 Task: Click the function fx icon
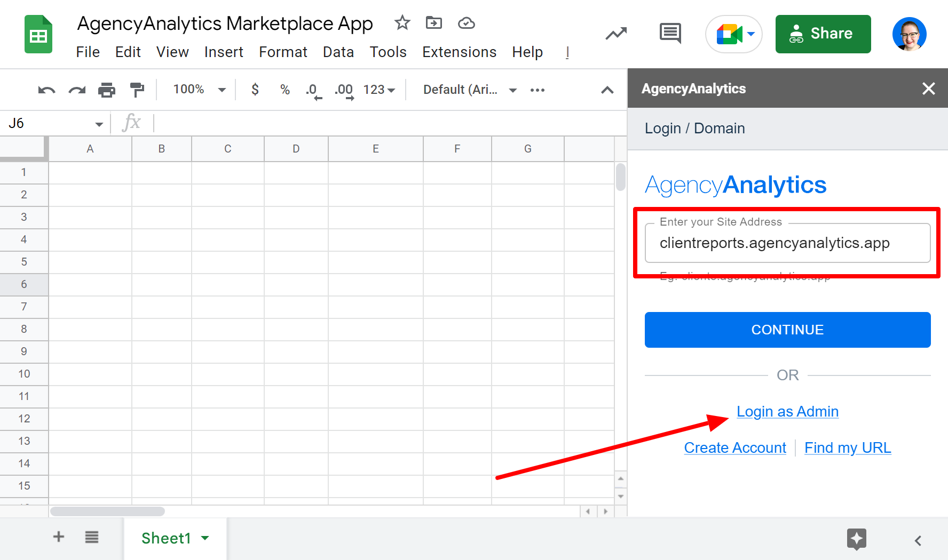coord(131,123)
